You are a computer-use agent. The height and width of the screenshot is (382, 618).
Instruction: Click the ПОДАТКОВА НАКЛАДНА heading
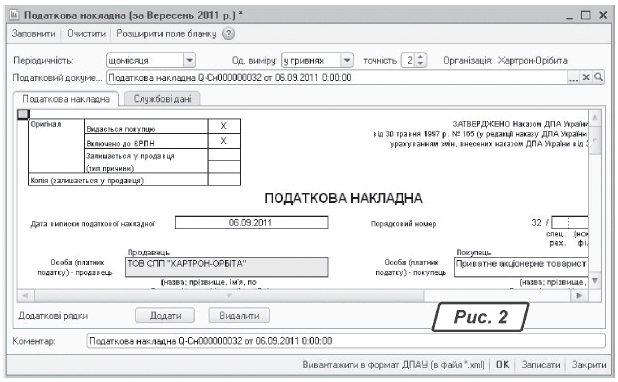pos(343,198)
